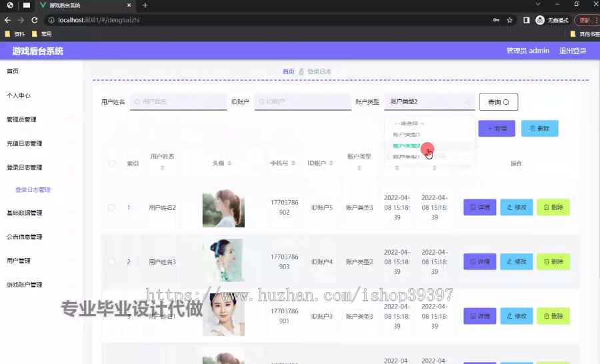
Task: Check the row for 用户姓名3
Action: coord(111,262)
